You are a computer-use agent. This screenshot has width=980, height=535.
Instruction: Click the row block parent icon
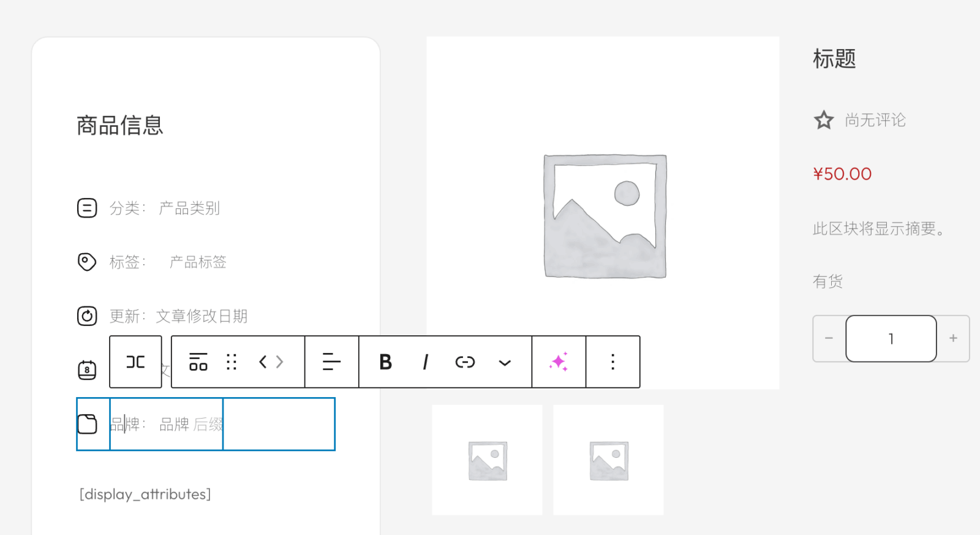click(135, 362)
